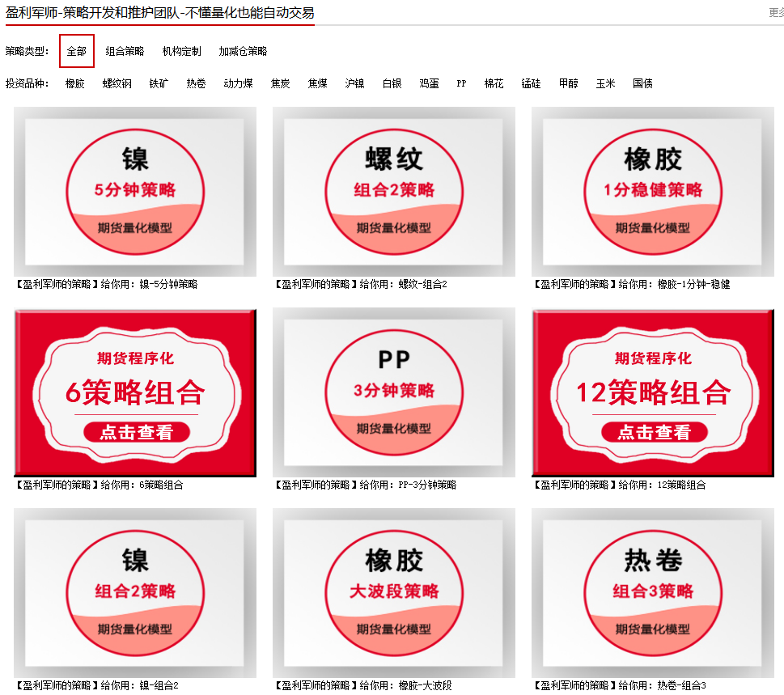Viewport: 784px width, 695px height.
Task: Filter varieties by 螺纹钢
Action: [x=119, y=83]
